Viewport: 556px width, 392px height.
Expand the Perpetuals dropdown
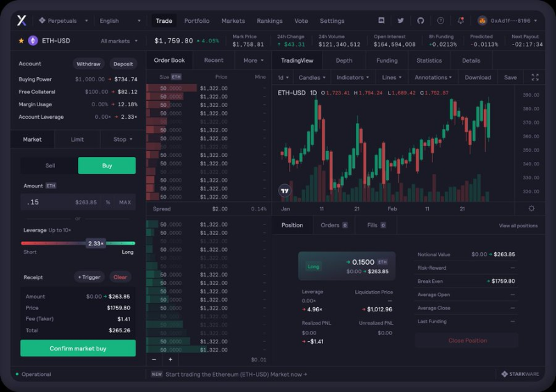pyautogui.click(x=63, y=21)
